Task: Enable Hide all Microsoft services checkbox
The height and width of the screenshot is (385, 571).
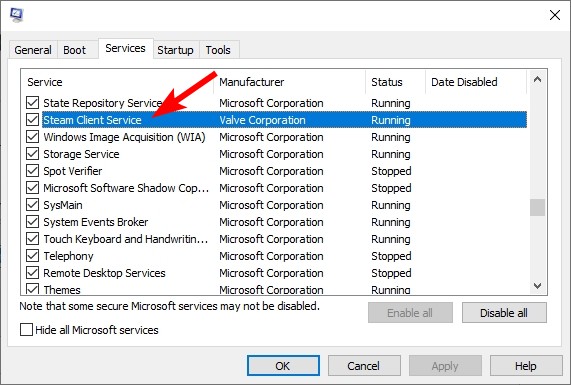Action: (26, 330)
